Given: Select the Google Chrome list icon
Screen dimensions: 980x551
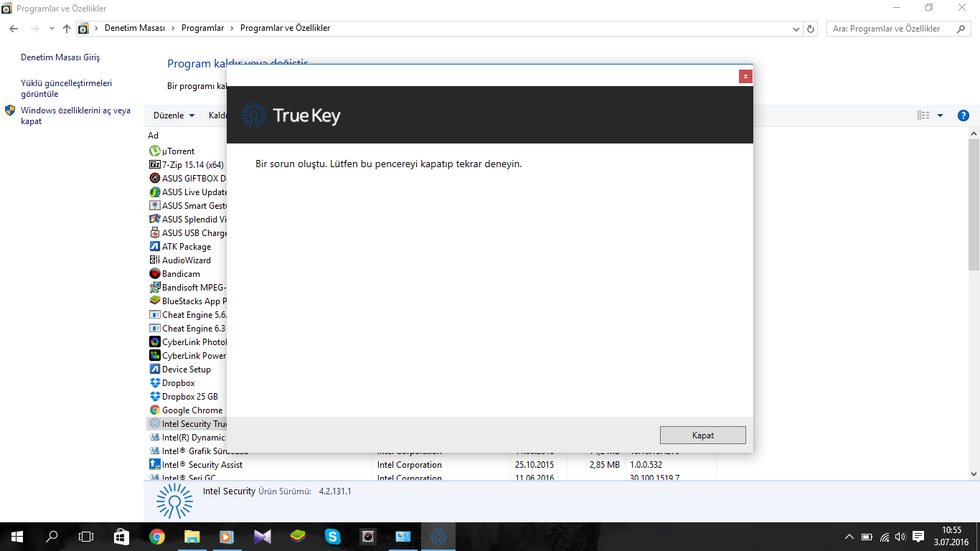Looking at the screenshot, I should click(154, 410).
